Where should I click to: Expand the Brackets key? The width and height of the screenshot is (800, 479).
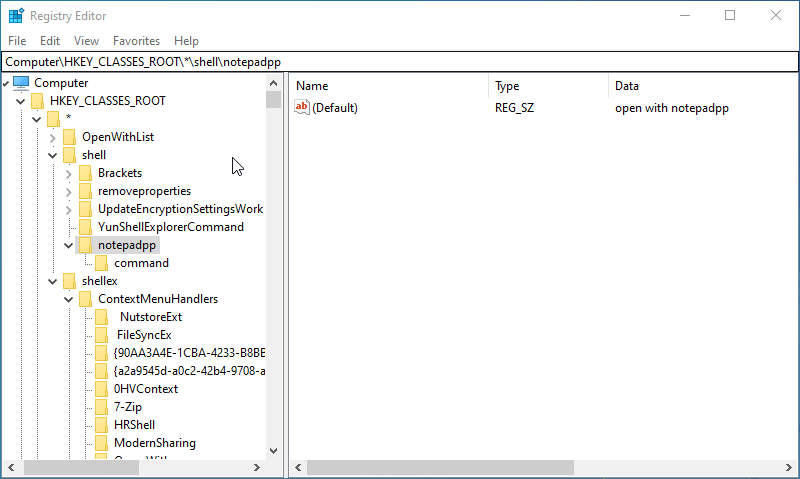click(68, 174)
